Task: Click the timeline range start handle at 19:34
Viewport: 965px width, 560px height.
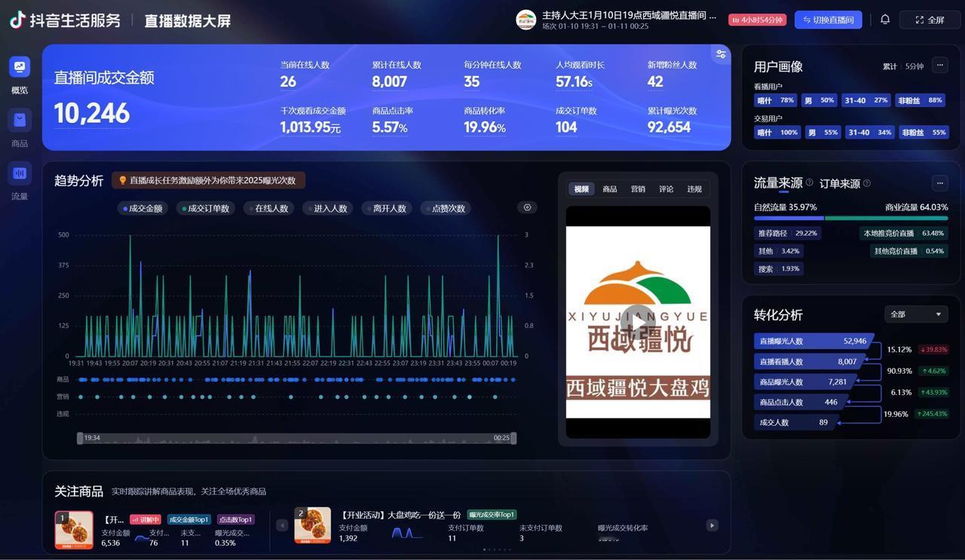Action: click(x=80, y=438)
